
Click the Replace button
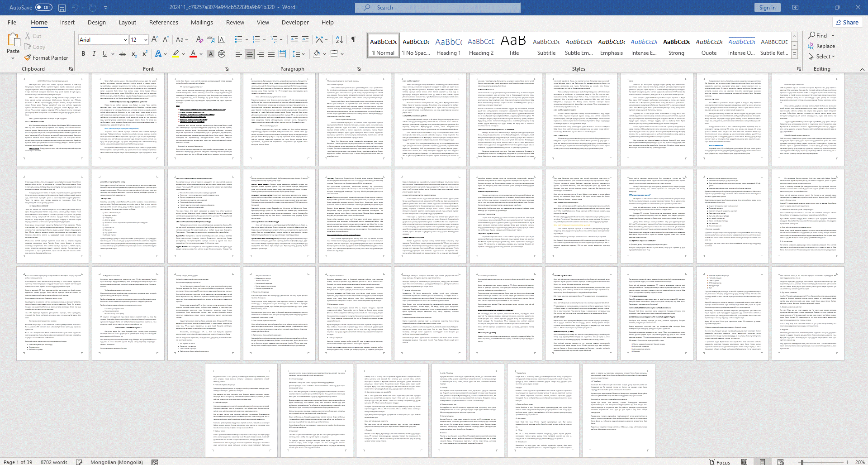(x=821, y=46)
